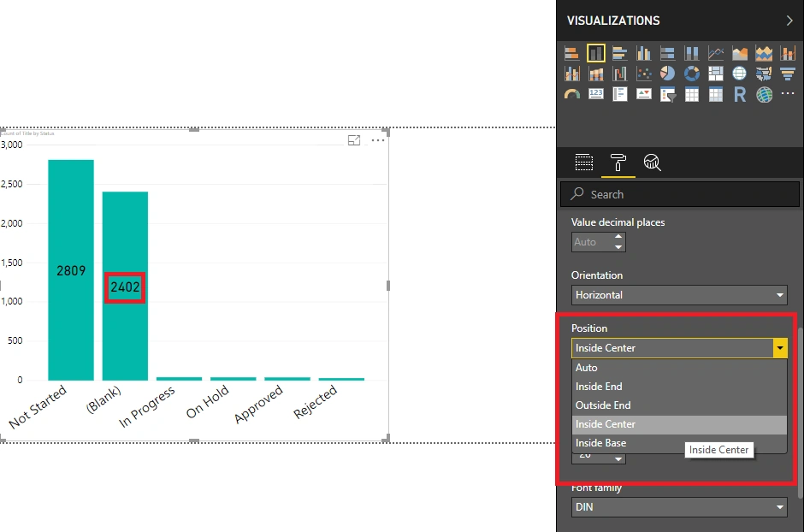Choose Inside End from the Position list

(x=679, y=387)
